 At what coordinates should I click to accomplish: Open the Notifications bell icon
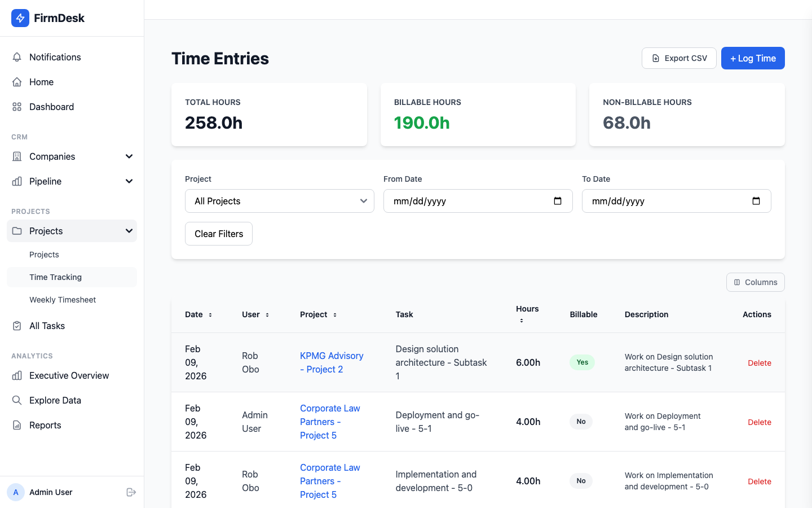coord(17,57)
